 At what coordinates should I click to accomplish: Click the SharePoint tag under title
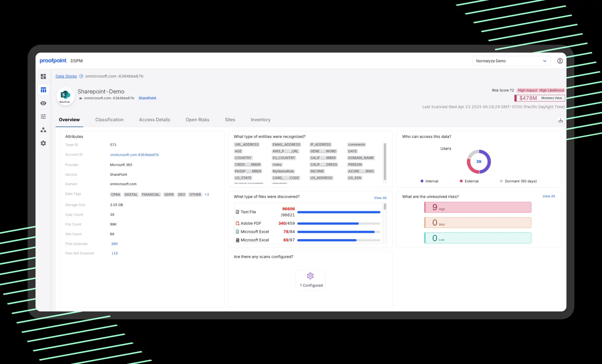point(147,98)
